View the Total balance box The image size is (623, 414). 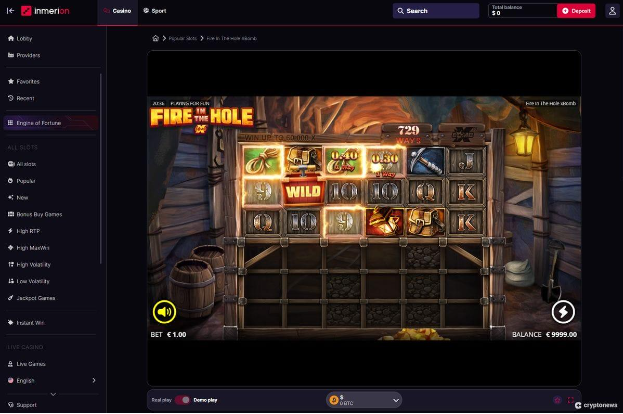[x=522, y=11]
